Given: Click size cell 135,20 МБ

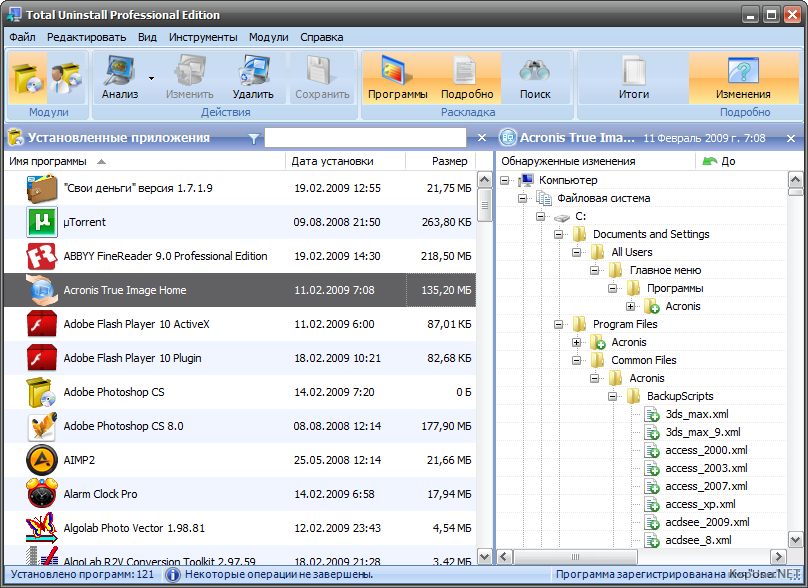Looking at the screenshot, I should (441, 290).
